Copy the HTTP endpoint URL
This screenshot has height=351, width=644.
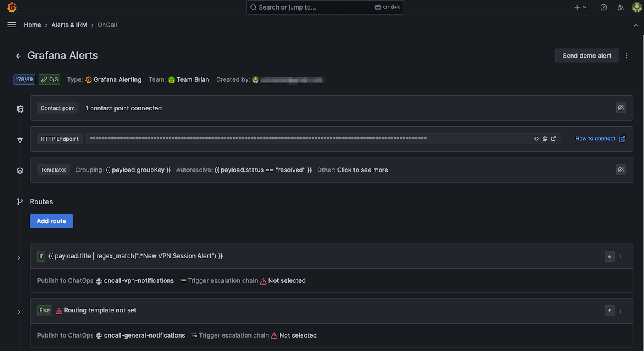(545, 139)
